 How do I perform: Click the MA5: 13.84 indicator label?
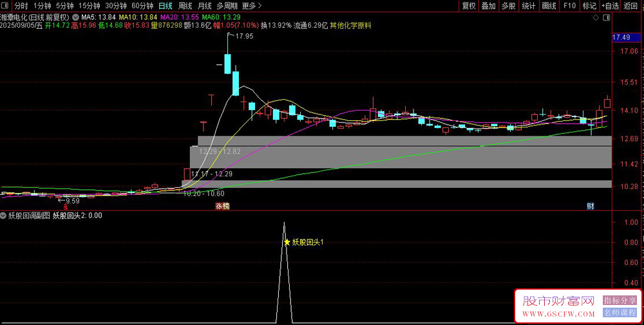click(99, 17)
